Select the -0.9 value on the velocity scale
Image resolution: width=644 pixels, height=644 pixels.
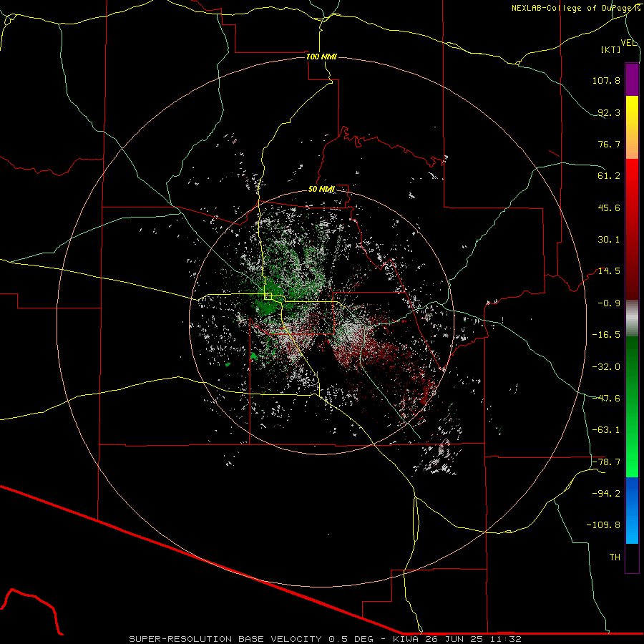pos(609,303)
